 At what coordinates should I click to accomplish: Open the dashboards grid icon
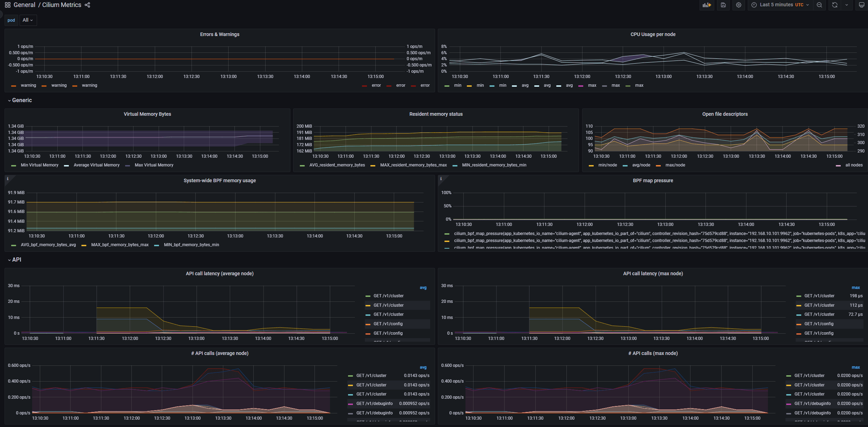tap(8, 5)
